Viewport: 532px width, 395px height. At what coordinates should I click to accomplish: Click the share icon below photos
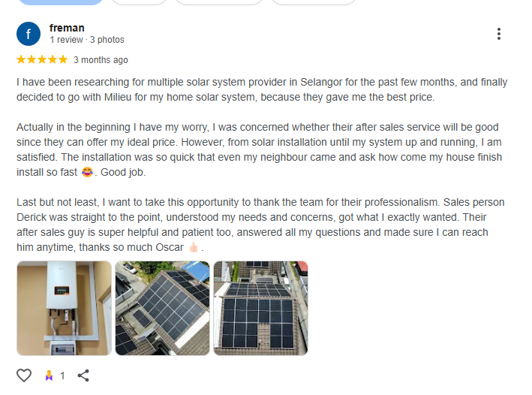pos(84,375)
